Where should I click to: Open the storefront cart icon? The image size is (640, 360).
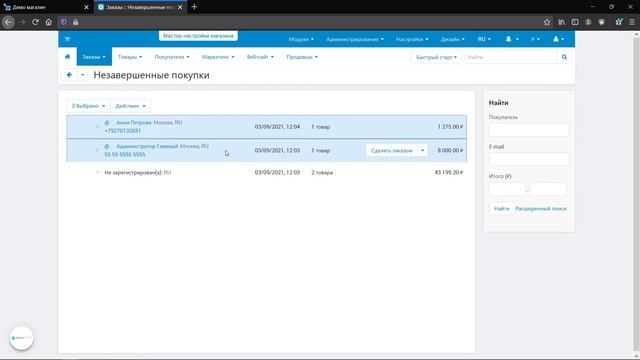pos(67,39)
